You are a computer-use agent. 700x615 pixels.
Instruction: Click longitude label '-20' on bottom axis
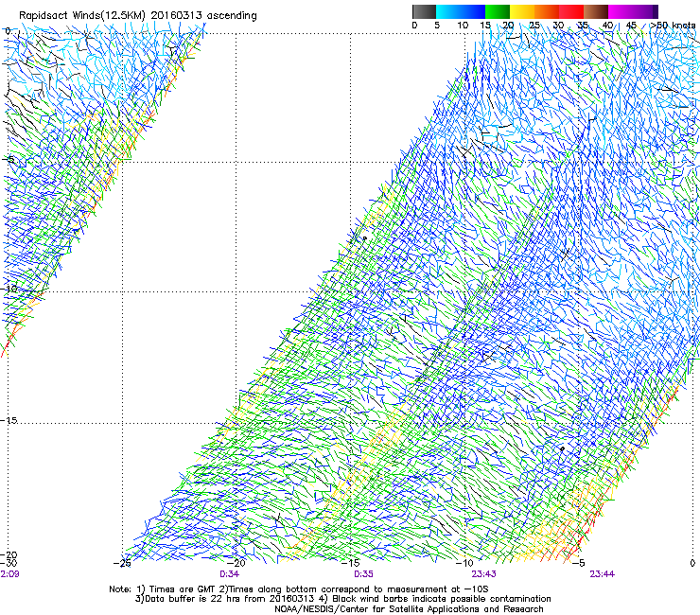coord(236,563)
